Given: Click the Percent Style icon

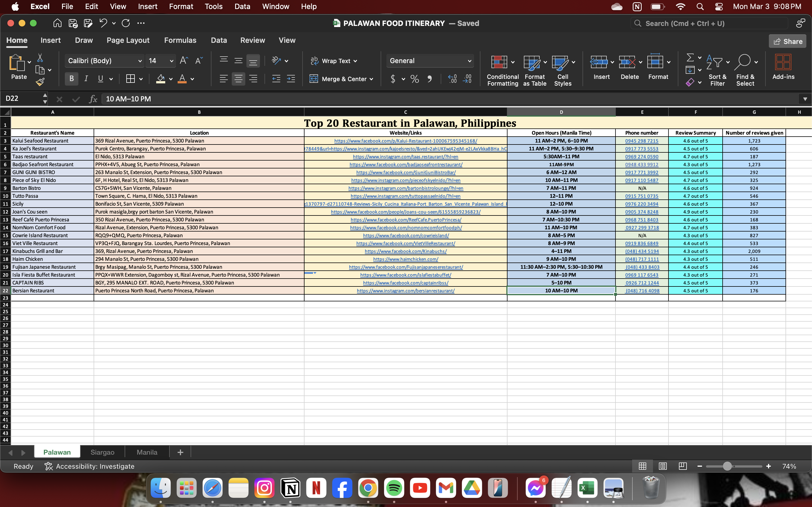Looking at the screenshot, I should pyautogui.click(x=414, y=79).
